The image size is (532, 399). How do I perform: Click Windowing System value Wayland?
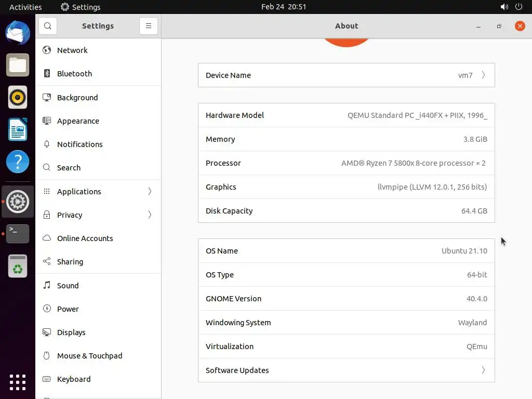(472, 323)
